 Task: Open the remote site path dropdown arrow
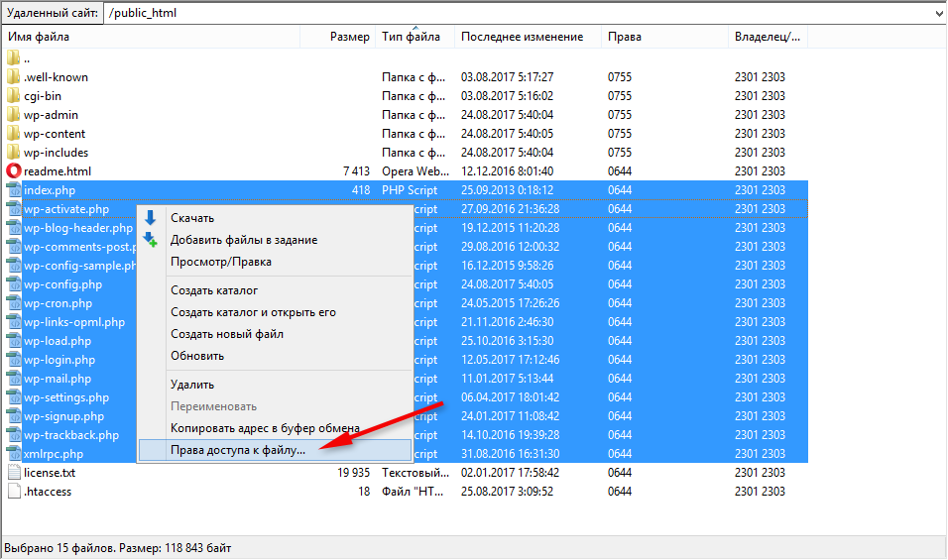938,14
